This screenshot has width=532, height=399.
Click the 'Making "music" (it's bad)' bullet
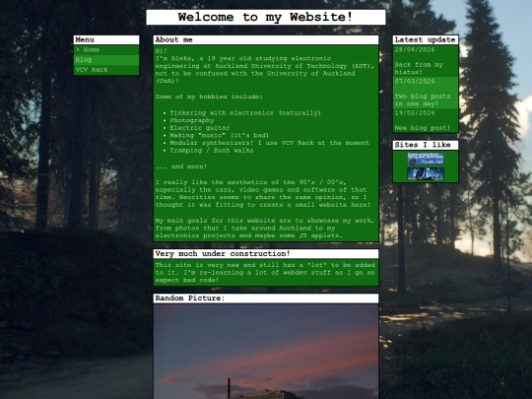[219, 135]
